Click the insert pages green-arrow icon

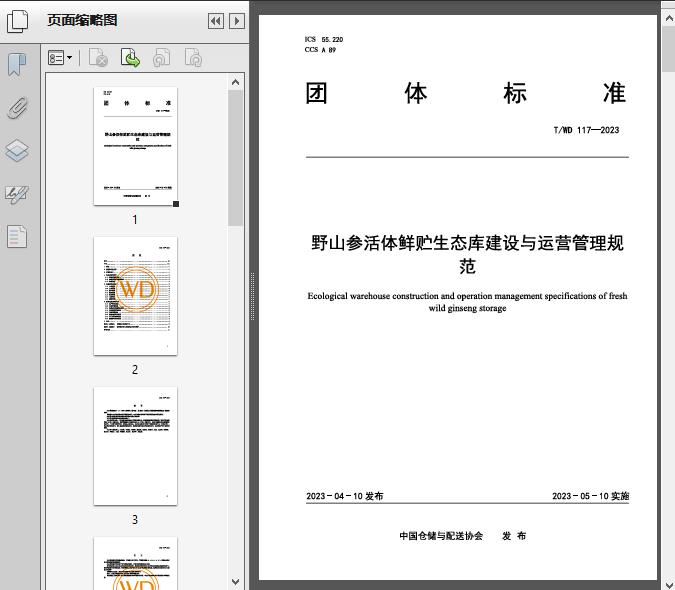(130, 58)
